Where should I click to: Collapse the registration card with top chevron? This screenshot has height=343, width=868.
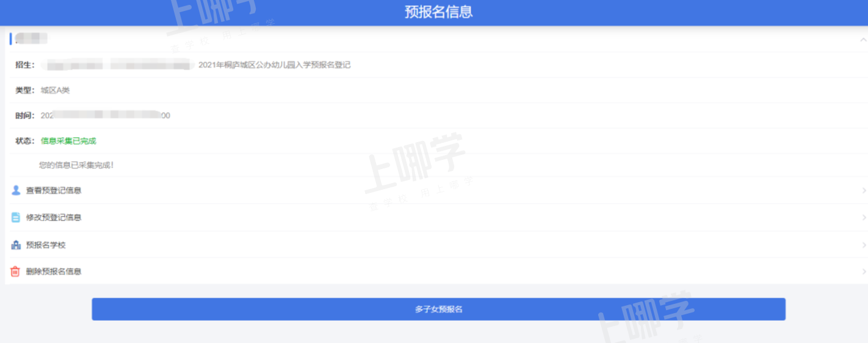pos(863,40)
